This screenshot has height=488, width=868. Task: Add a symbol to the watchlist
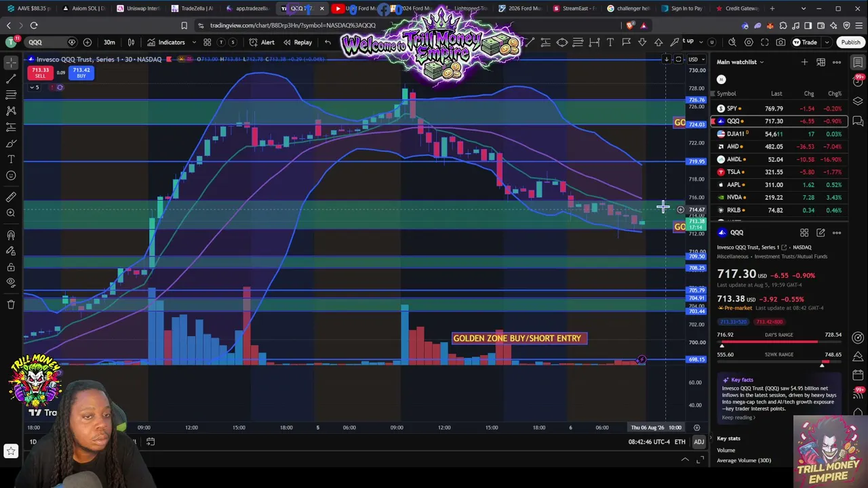(804, 62)
